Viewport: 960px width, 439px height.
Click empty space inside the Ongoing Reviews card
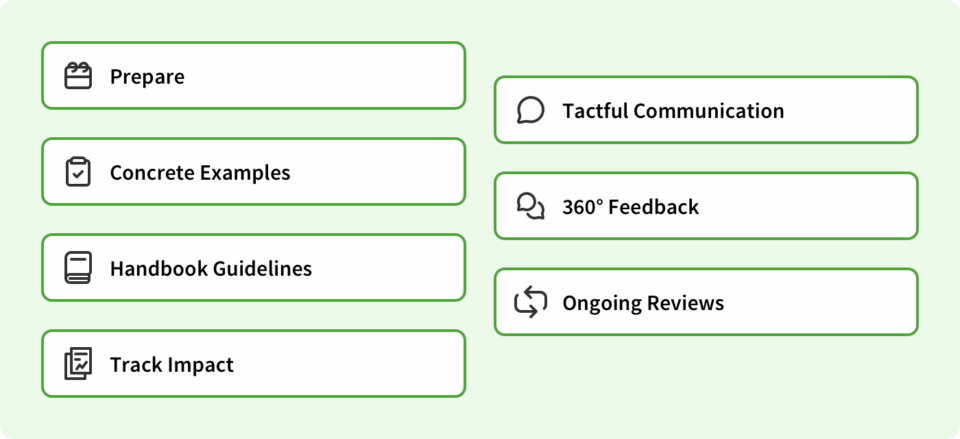click(820, 302)
